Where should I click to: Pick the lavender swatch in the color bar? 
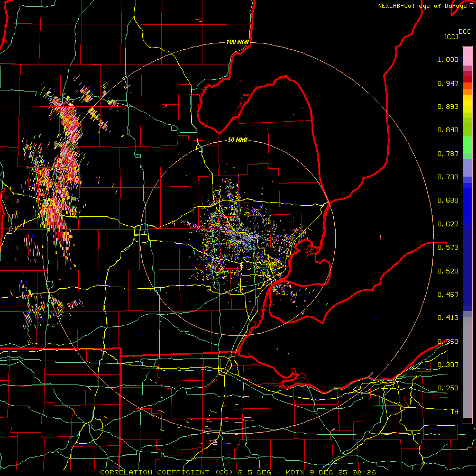[467, 168]
